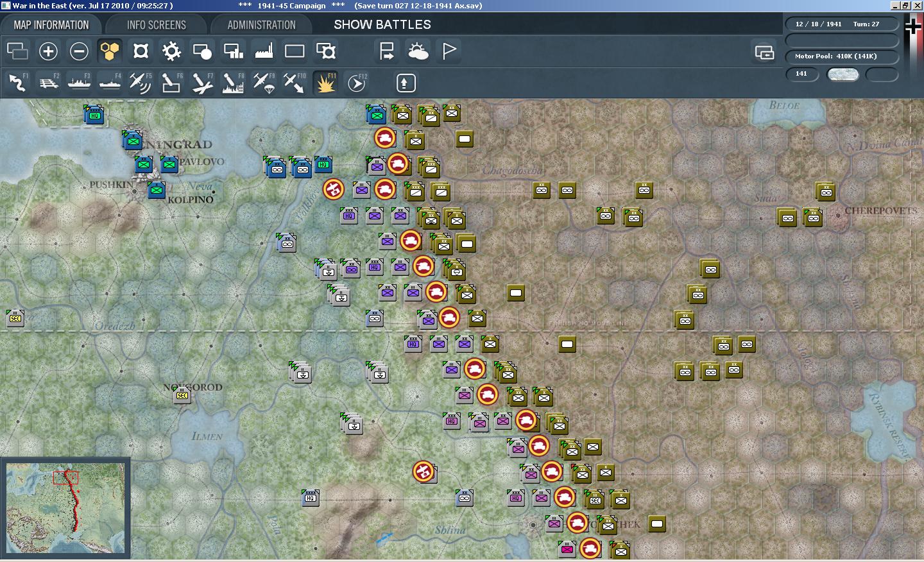
Task: Select F5 air recon plane icon
Action: (x=141, y=83)
